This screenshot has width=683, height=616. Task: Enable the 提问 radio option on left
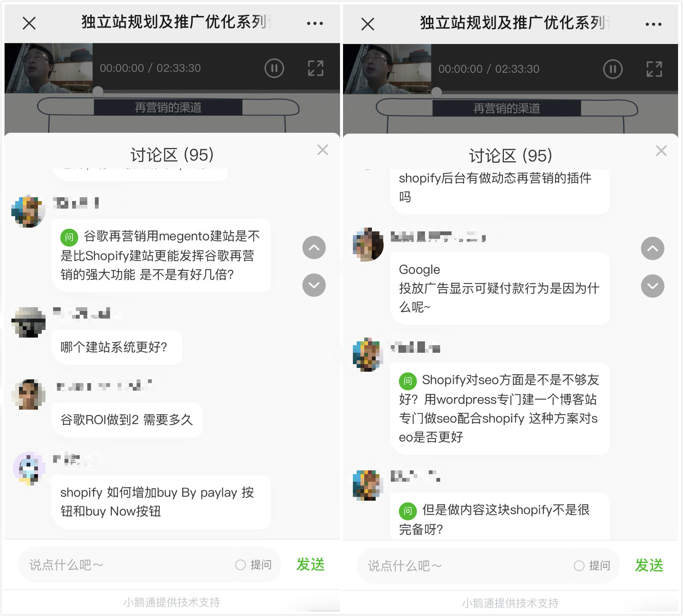pos(240,565)
